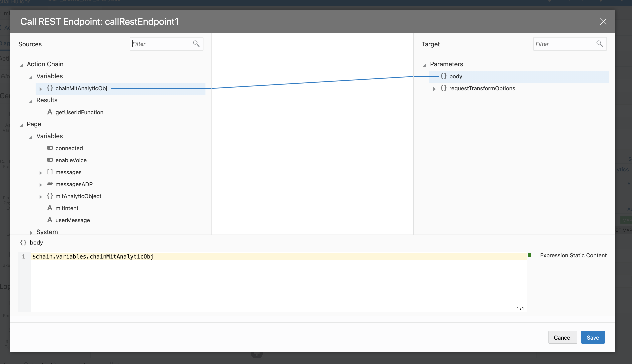Image resolution: width=632 pixels, height=364 pixels.
Task: Click the string icon beside getUserIdFunction
Action: [x=50, y=112]
